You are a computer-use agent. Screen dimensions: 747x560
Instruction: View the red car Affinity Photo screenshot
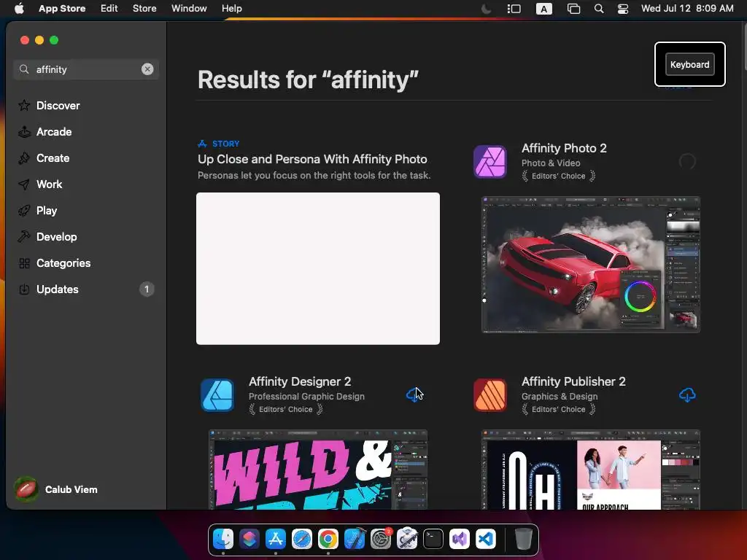pyautogui.click(x=591, y=265)
